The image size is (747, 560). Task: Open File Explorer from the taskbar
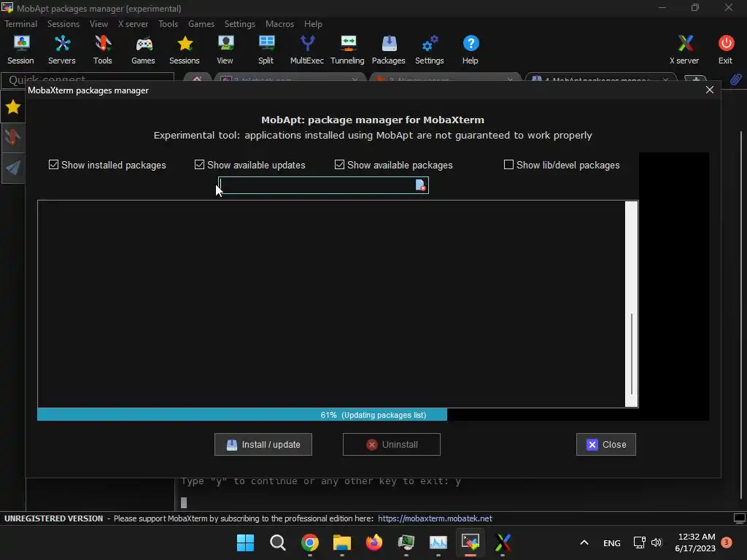click(x=342, y=542)
